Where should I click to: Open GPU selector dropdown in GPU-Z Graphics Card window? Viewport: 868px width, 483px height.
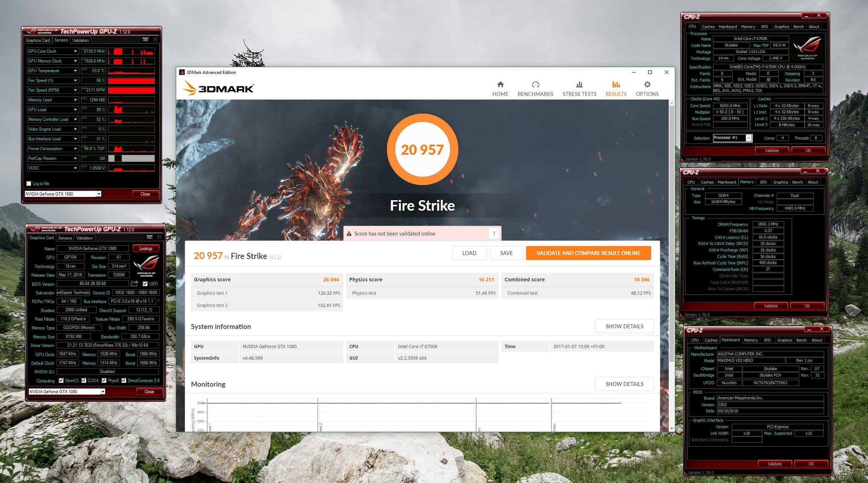pyautogui.click(x=103, y=392)
